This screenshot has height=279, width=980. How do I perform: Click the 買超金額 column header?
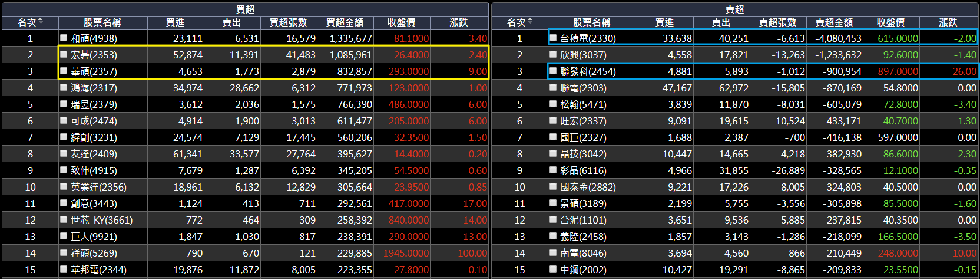click(345, 22)
